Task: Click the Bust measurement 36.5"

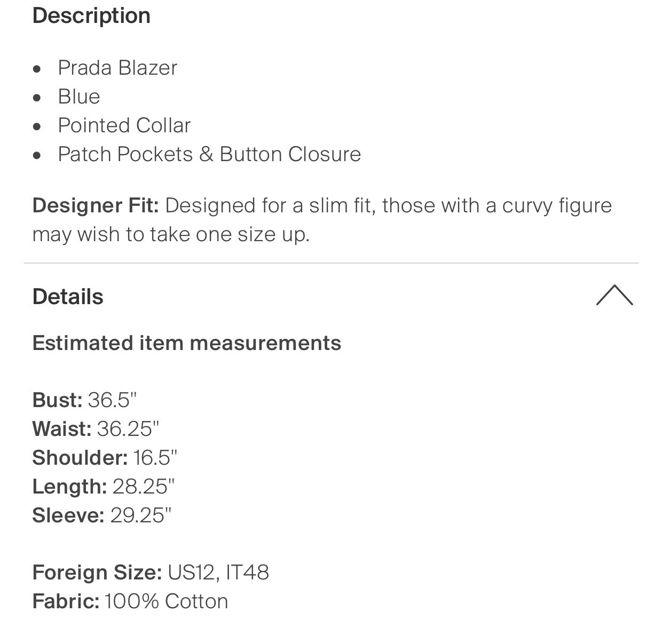Action: tap(112, 400)
